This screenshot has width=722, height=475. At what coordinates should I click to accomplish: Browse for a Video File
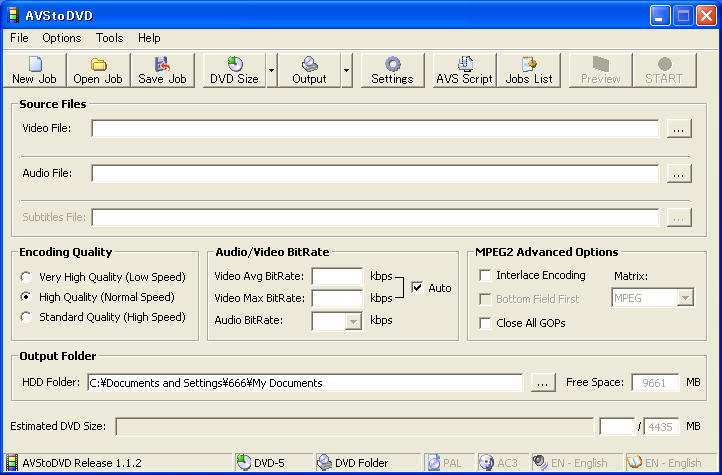tap(679, 129)
